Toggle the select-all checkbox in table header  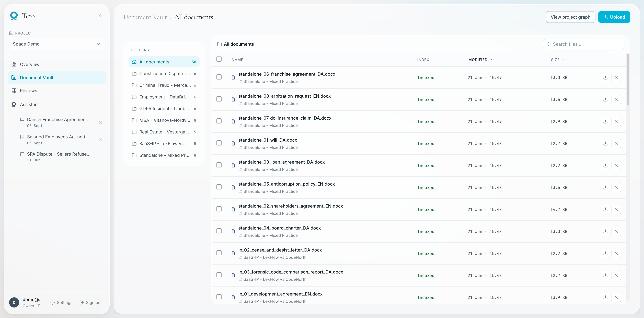[219, 59]
